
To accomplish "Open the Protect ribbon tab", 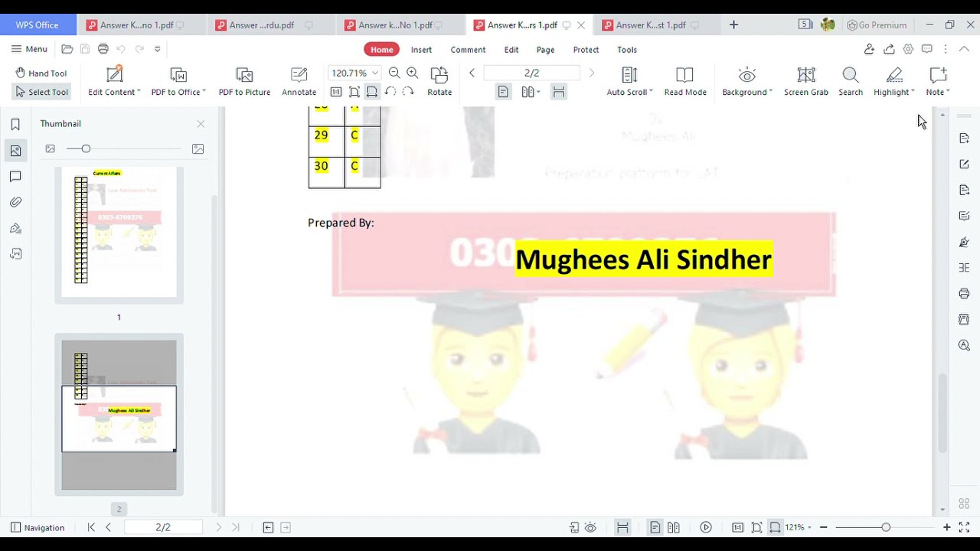I will (x=586, y=49).
